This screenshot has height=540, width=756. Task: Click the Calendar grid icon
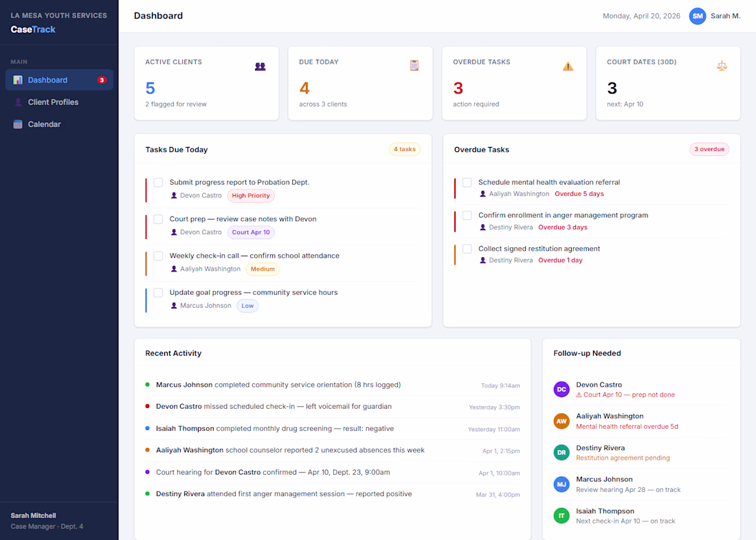(x=18, y=124)
